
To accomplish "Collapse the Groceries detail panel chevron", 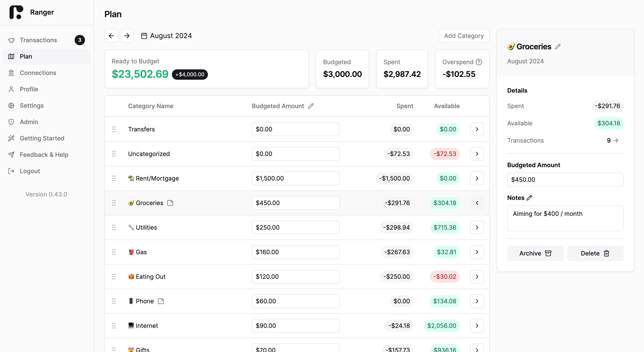I will [477, 203].
